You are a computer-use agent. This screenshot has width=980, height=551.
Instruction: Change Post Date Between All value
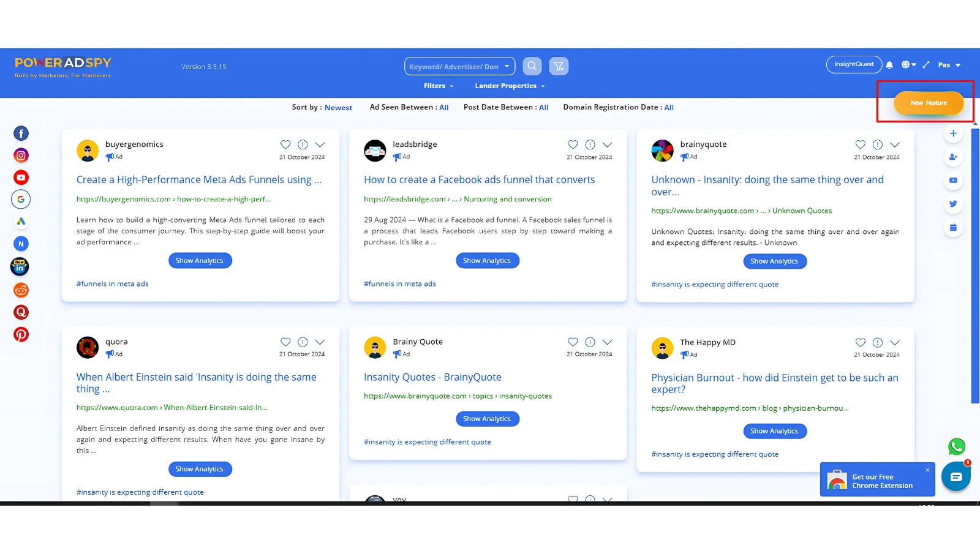(x=543, y=108)
